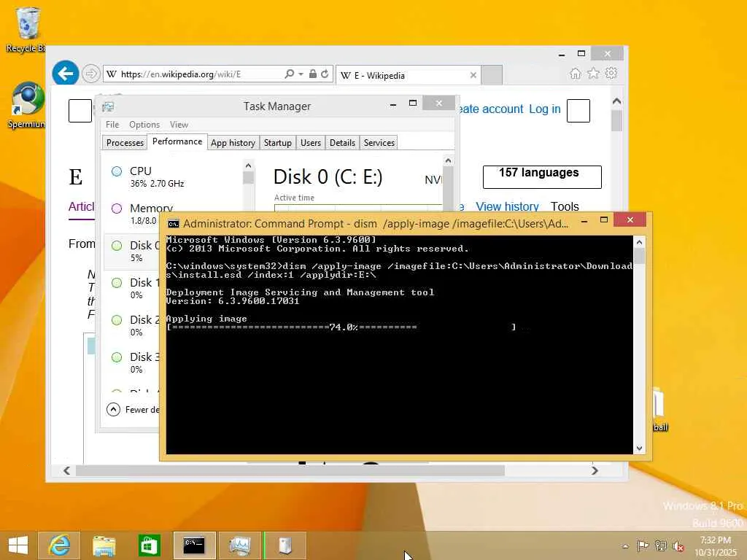Select the Disk 3 performance entry
The width and height of the screenshot is (747, 560).
131,362
